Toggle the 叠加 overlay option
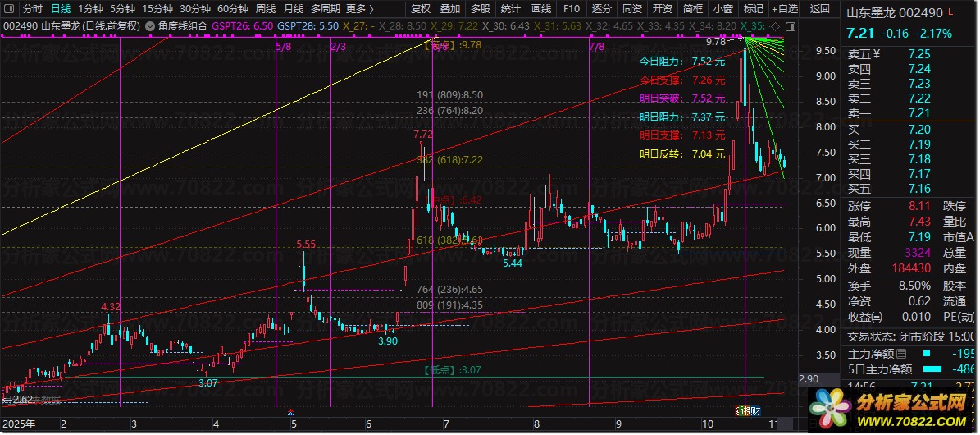This screenshot has width=980, height=435. click(x=450, y=9)
